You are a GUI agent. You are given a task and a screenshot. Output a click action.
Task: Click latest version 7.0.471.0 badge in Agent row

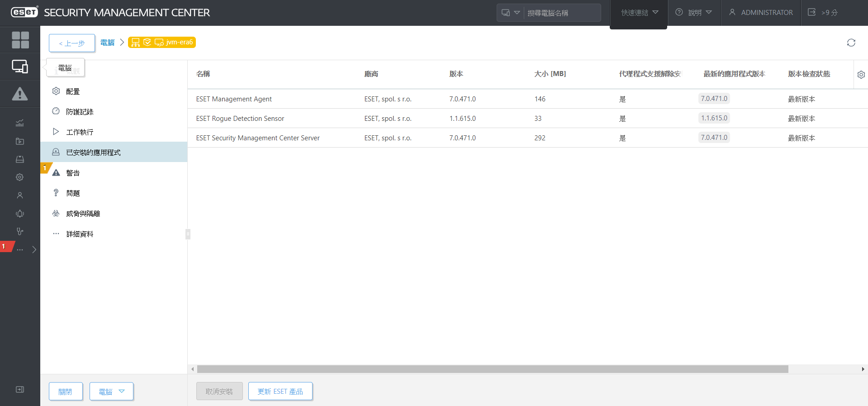pos(714,99)
